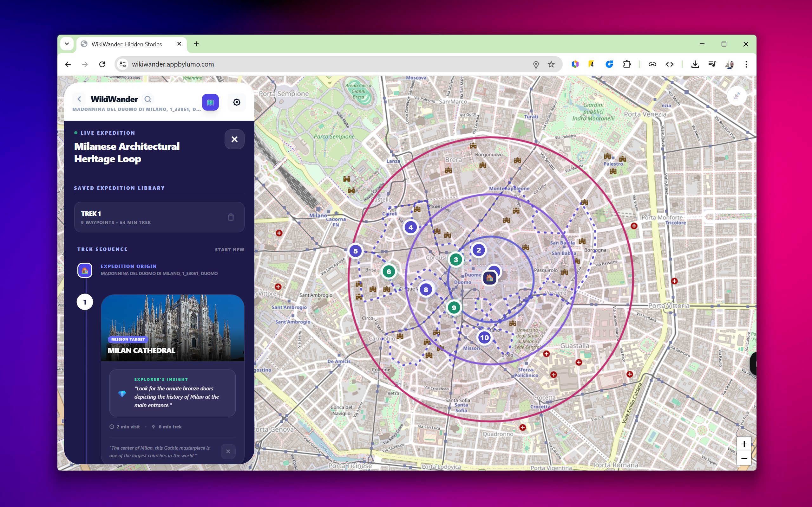Open Chrome three-dot menu
Screen dimensions: 812x507
(746, 64)
